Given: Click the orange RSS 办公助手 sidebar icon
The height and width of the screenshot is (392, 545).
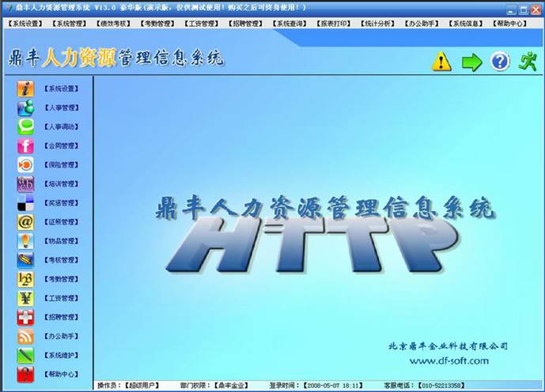Looking at the screenshot, I should tap(26, 336).
